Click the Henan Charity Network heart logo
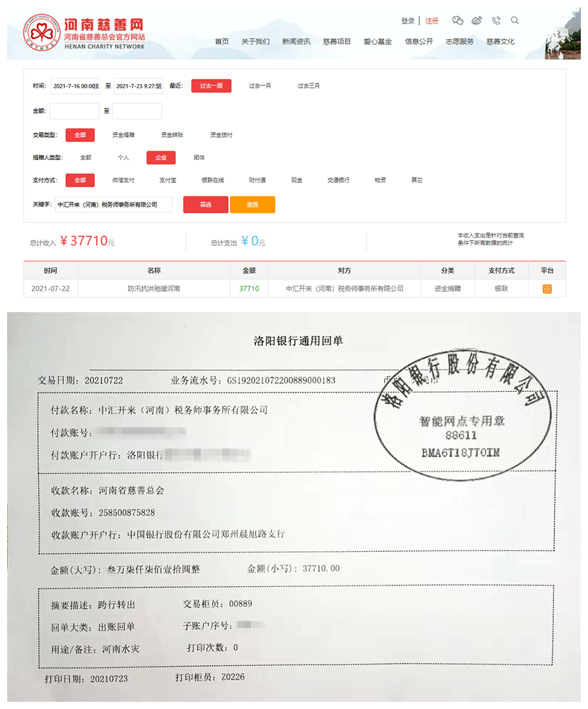 click(x=42, y=32)
